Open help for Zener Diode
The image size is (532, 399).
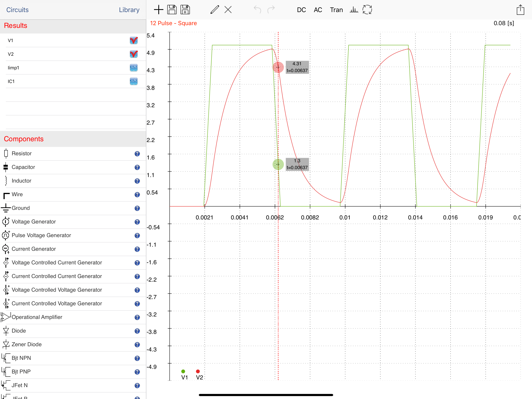coord(137,345)
